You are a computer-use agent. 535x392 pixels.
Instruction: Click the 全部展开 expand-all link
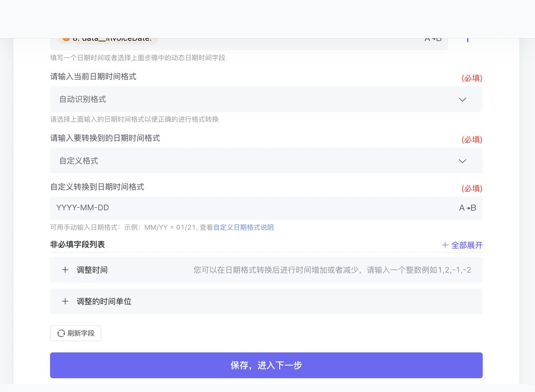click(x=462, y=245)
